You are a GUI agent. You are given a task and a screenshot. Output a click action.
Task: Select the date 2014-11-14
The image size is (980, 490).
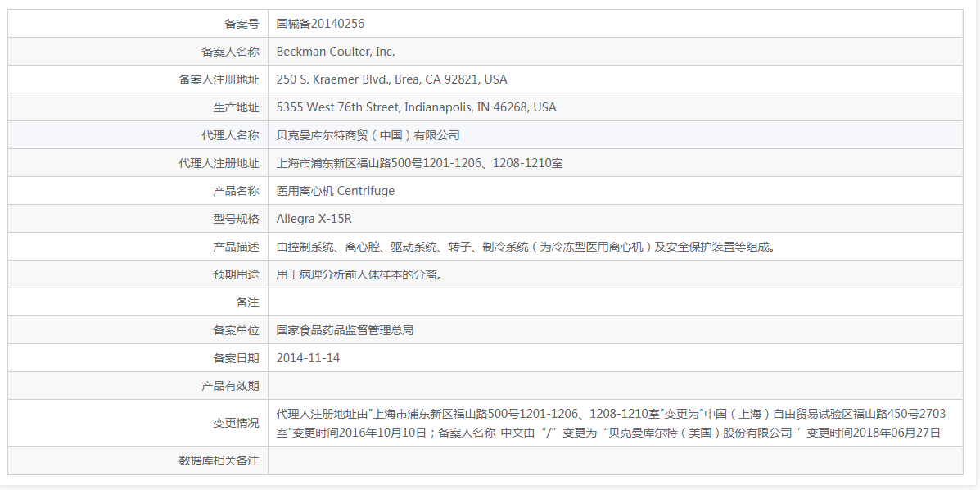click(x=308, y=358)
